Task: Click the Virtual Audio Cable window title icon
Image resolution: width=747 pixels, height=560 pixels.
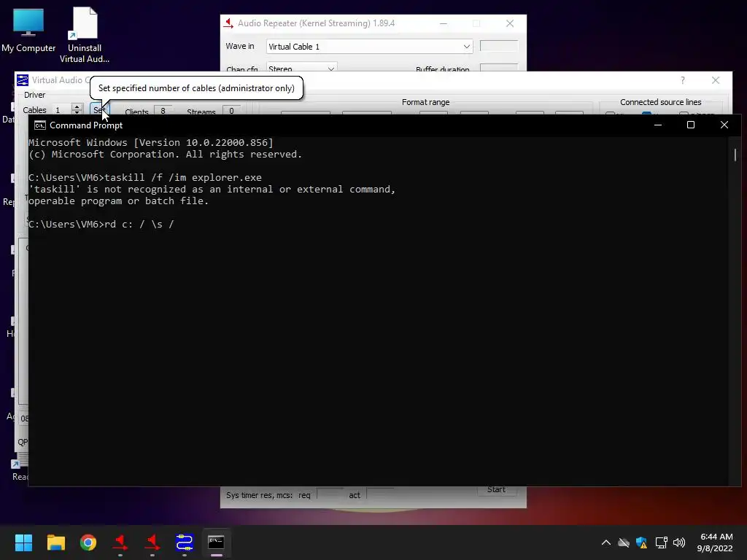Action: point(23,80)
